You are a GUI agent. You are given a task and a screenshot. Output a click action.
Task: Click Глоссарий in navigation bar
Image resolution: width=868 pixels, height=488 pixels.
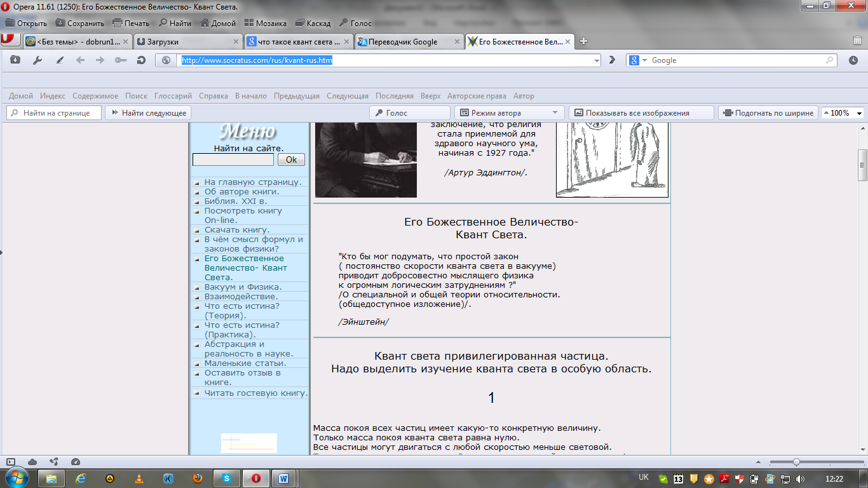pyautogui.click(x=173, y=96)
